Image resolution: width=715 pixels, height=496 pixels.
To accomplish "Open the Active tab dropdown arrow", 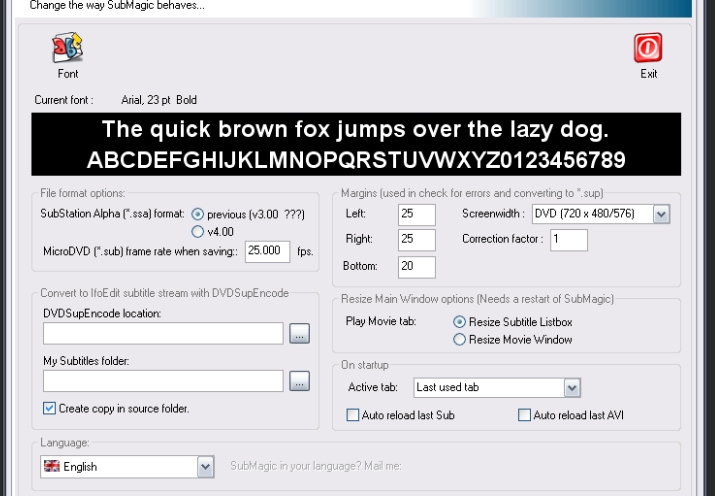I will pos(572,388).
